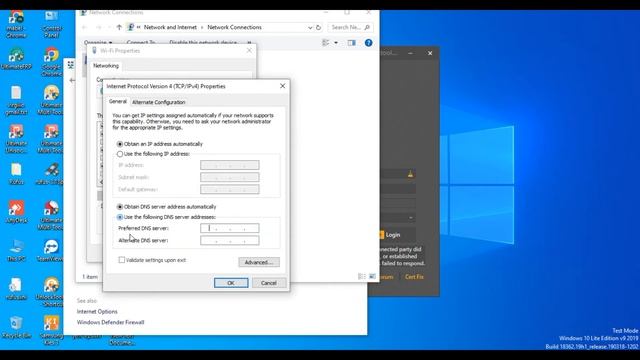Open the gmail.txt text file icon

pos(16,100)
